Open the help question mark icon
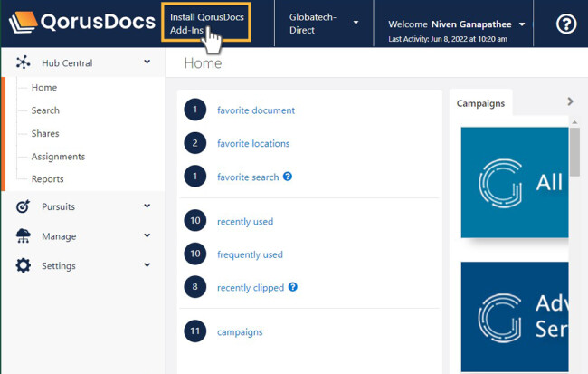This screenshot has width=588, height=374. (566, 24)
